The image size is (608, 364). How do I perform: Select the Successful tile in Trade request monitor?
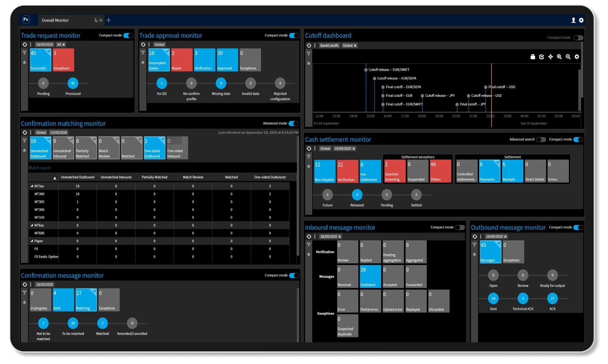pyautogui.click(x=40, y=59)
